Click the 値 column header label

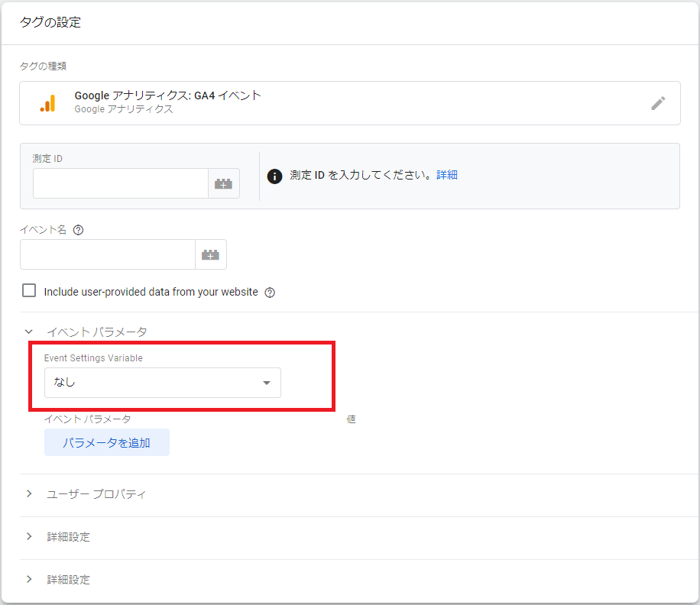point(352,419)
